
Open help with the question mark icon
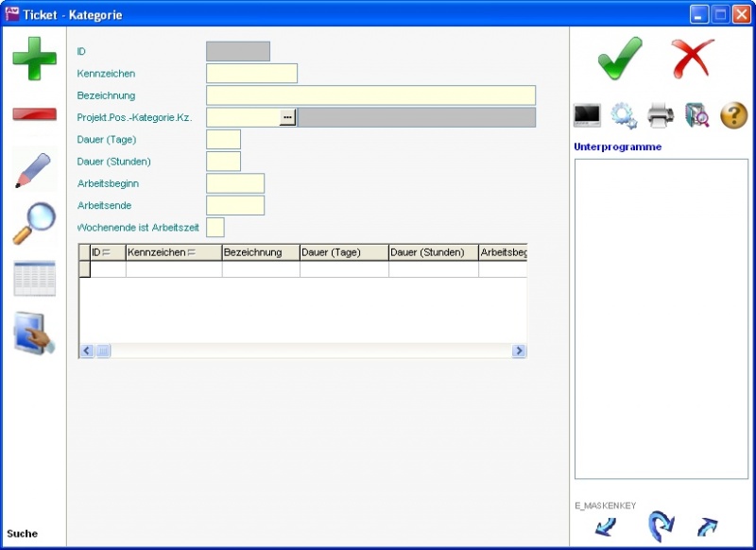click(734, 115)
